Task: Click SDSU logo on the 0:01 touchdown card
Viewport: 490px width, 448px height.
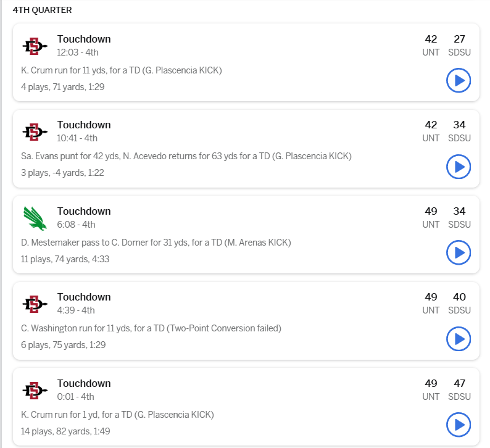Action: click(35, 390)
